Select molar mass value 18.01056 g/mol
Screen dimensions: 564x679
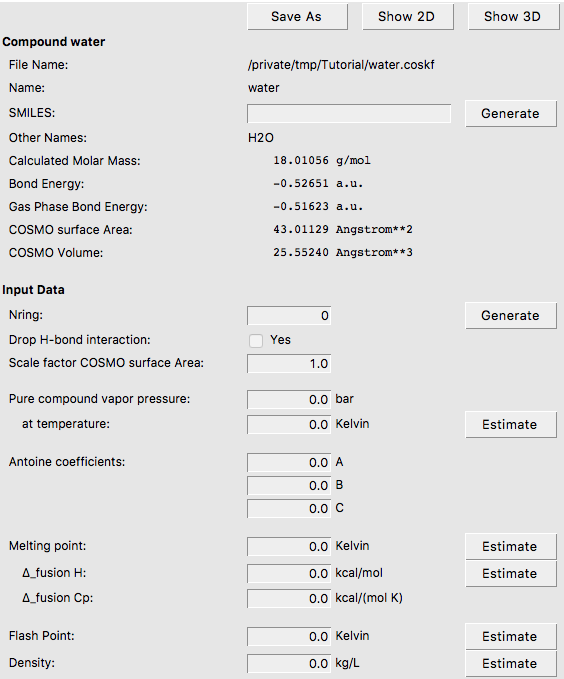322,161
